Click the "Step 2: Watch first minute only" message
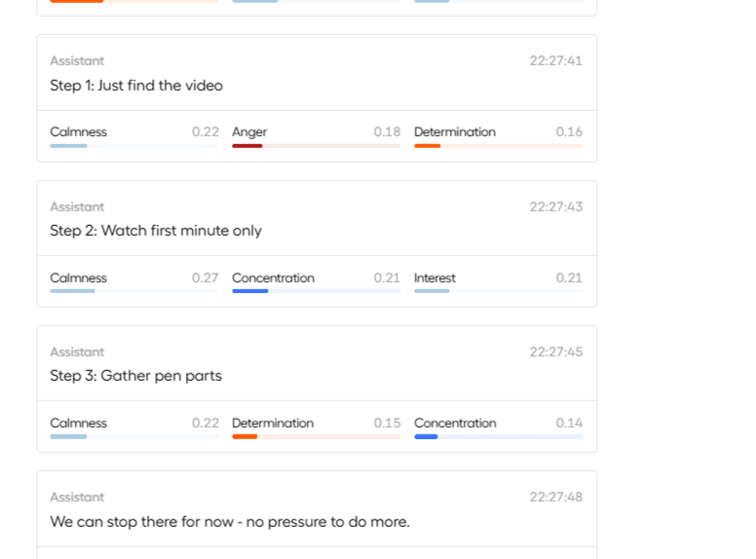Viewport: 756px width, 559px height. [x=156, y=231]
